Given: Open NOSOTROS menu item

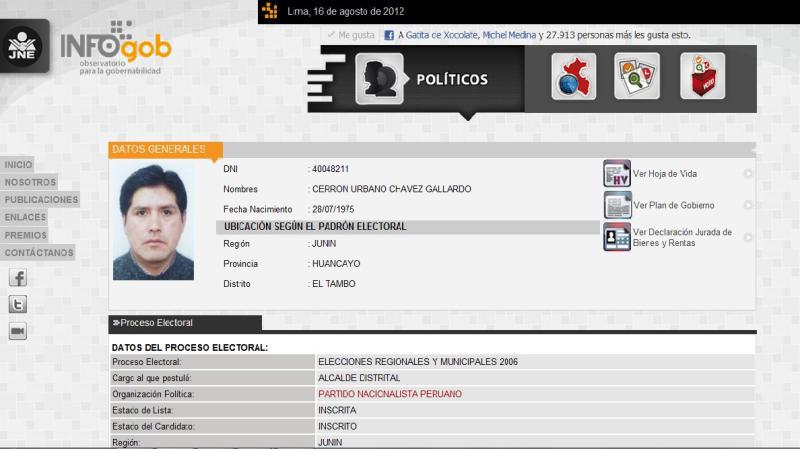Looking at the screenshot, I should (x=30, y=182).
